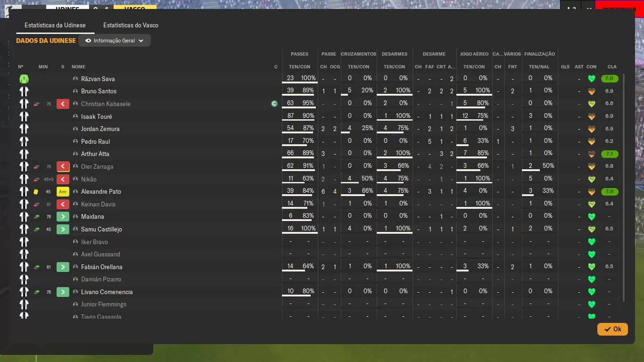Viewport: 644px width, 362px height.
Task: Open player Alexandre Pato's name link
Action: tap(101, 192)
